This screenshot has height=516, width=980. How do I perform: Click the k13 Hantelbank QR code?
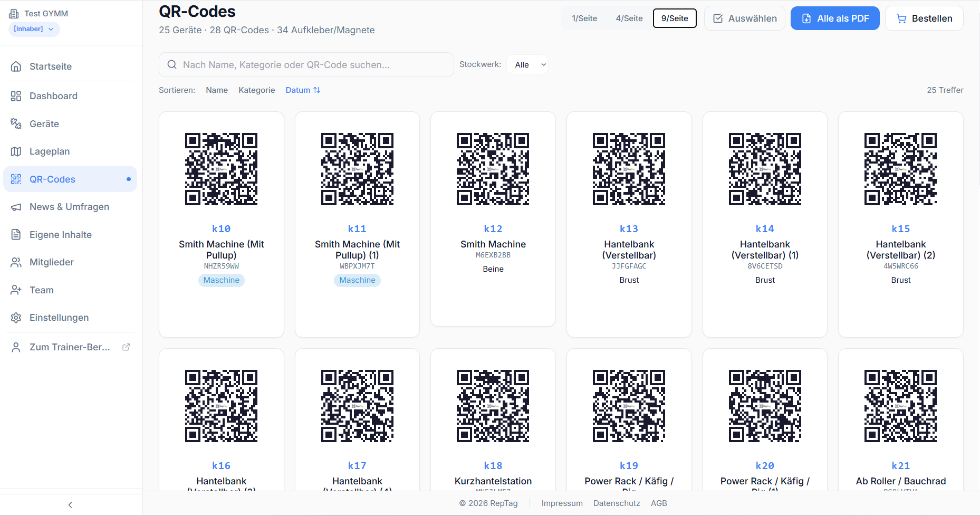(x=629, y=169)
